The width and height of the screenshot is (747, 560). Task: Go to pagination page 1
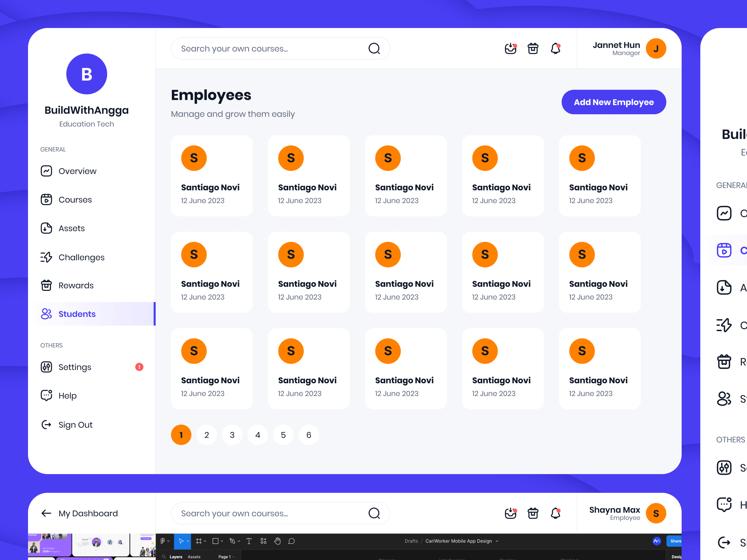pyautogui.click(x=181, y=435)
